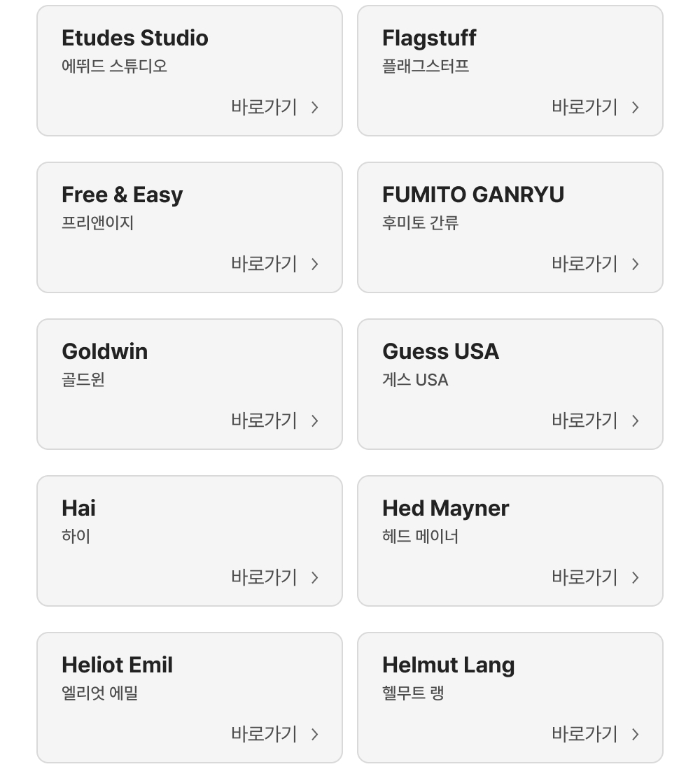The height and width of the screenshot is (783, 700).
Task: Click the arrow icon on Goldwin card
Action: (x=315, y=421)
